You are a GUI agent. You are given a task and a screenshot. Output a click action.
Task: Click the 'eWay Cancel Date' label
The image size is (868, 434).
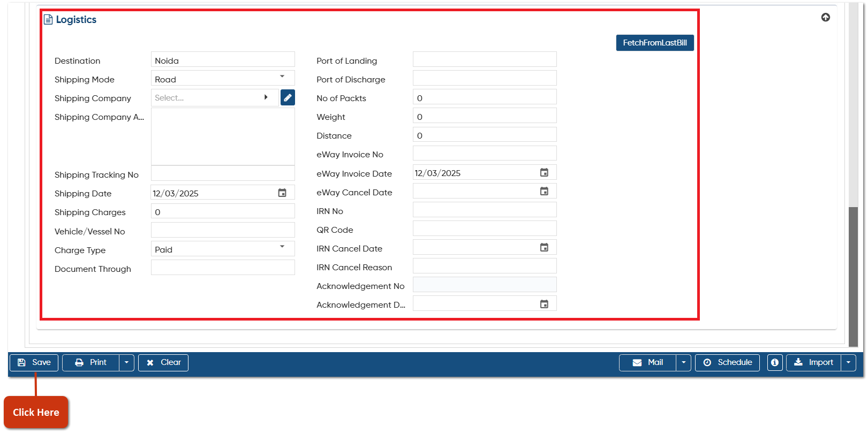pos(354,193)
